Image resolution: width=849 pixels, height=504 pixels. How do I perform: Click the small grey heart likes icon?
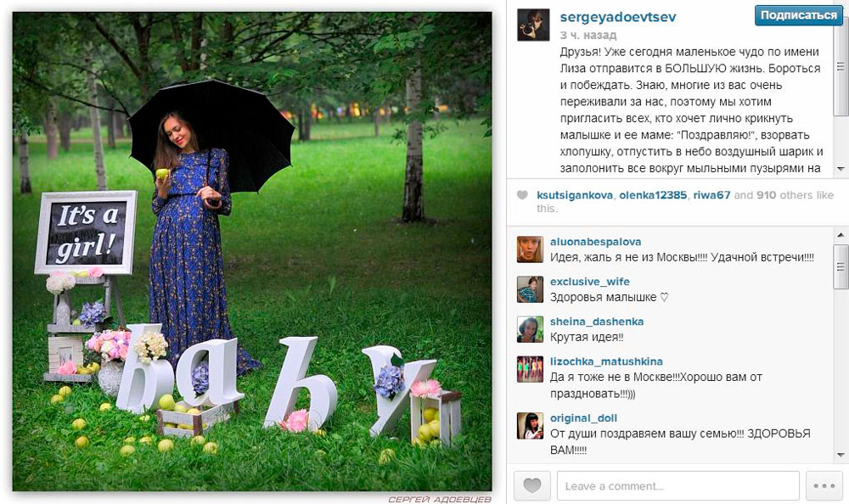(522, 195)
